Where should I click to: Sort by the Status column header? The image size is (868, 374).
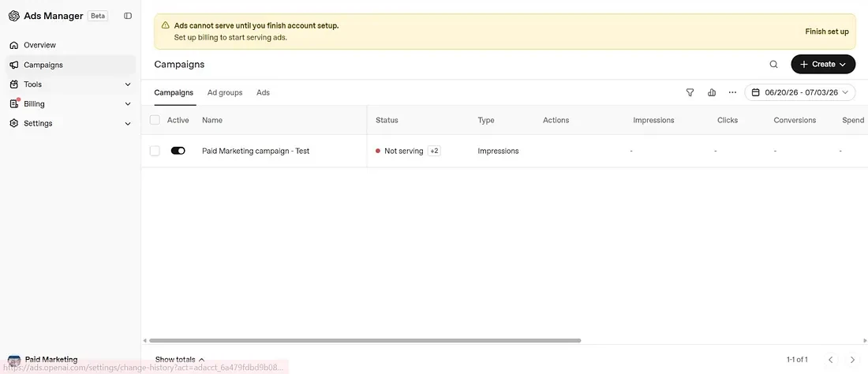click(387, 120)
